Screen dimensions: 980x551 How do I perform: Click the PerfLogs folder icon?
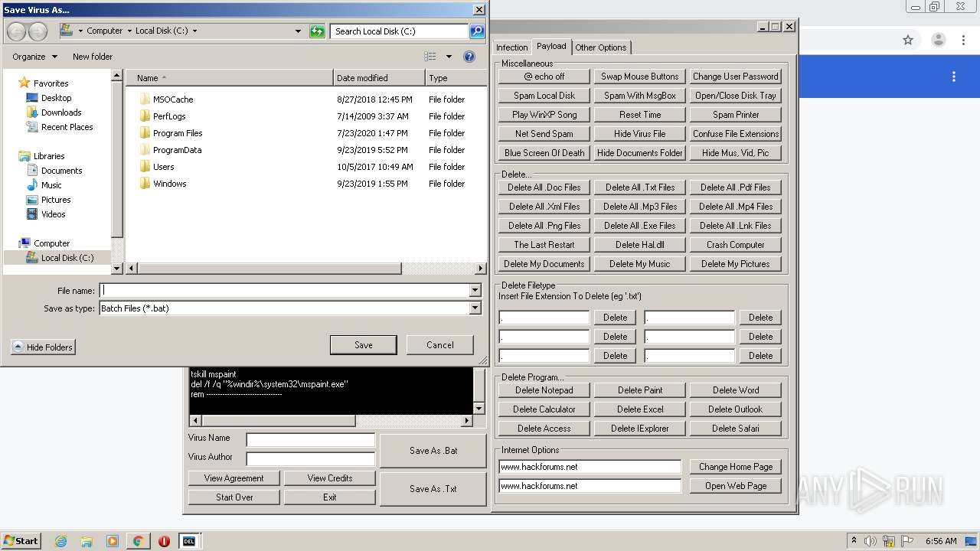coord(145,116)
